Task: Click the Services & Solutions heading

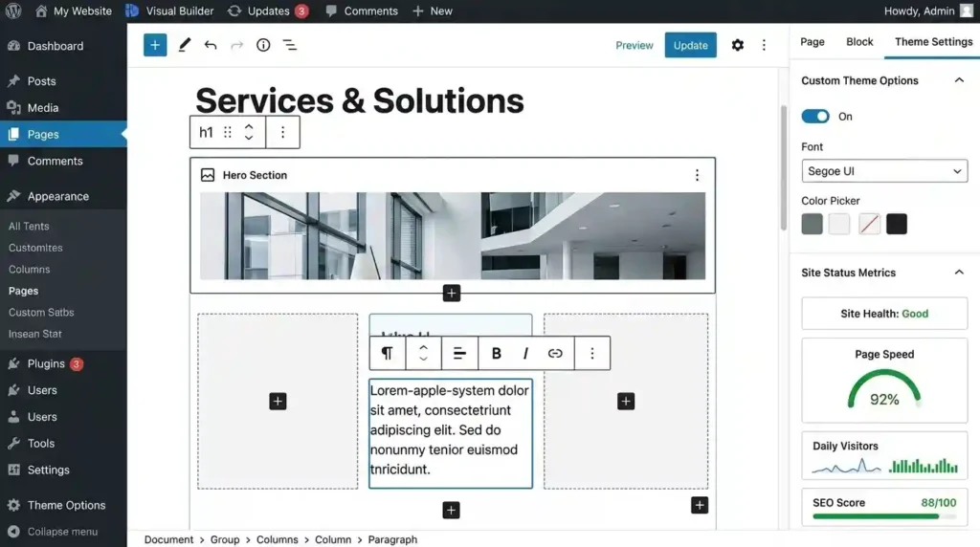Action: (x=360, y=100)
